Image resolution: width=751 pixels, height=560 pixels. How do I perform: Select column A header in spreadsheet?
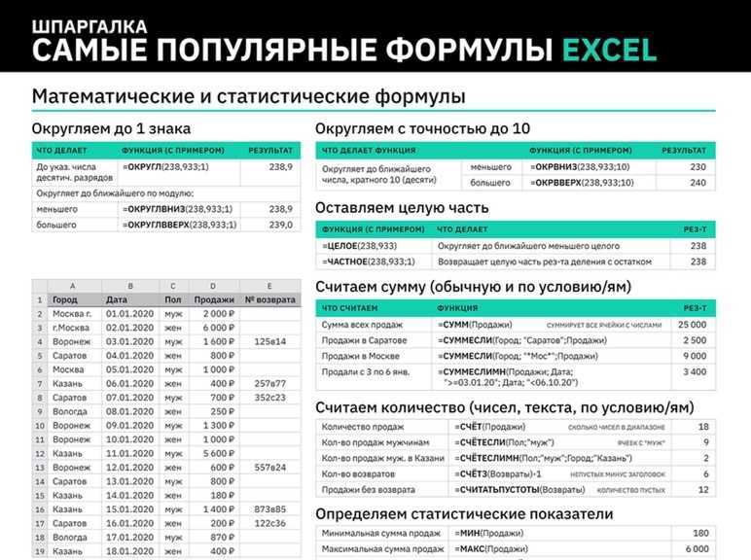tap(73, 286)
